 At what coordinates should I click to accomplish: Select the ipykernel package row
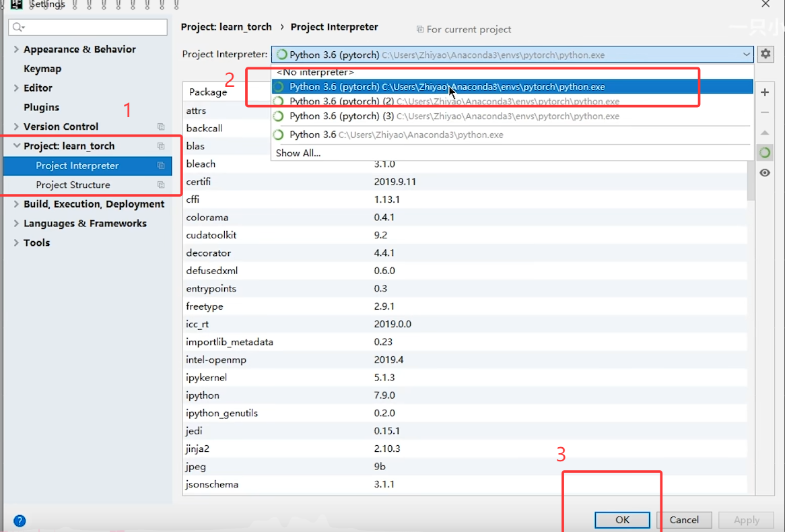click(465, 377)
